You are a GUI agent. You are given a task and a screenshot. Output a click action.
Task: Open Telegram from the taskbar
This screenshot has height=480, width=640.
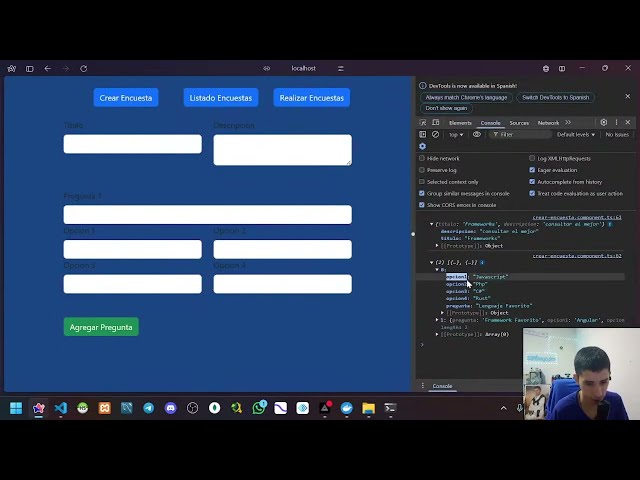(x=149, y=408)
